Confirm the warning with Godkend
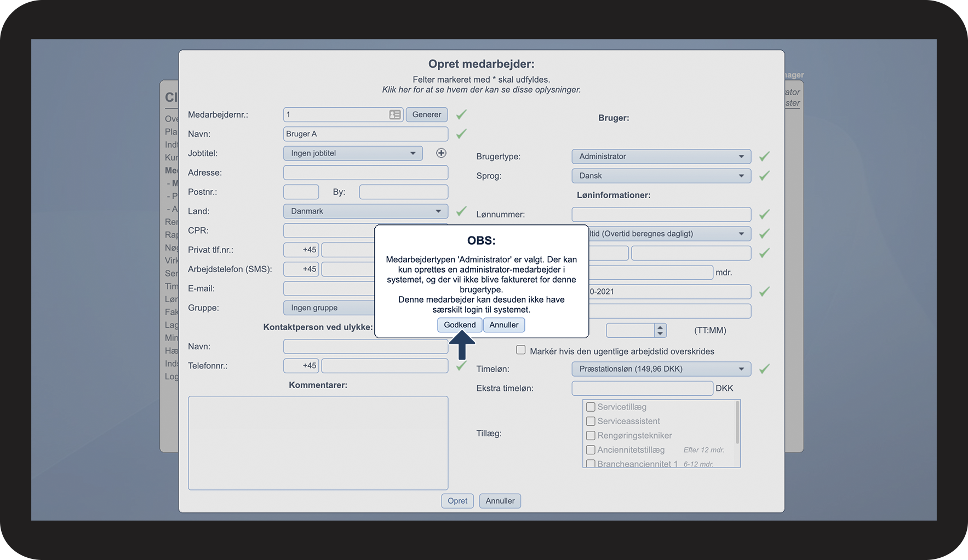968x560 pixels. tap(460, 325)
